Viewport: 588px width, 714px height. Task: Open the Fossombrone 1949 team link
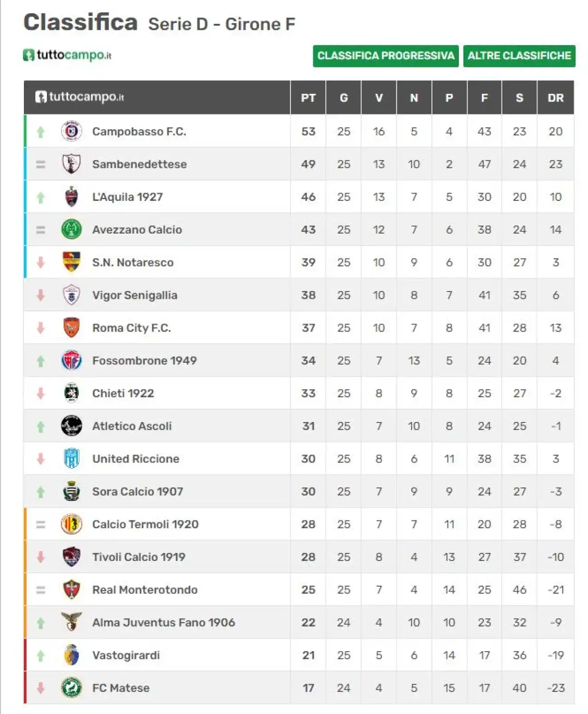[x=144, y=361]
